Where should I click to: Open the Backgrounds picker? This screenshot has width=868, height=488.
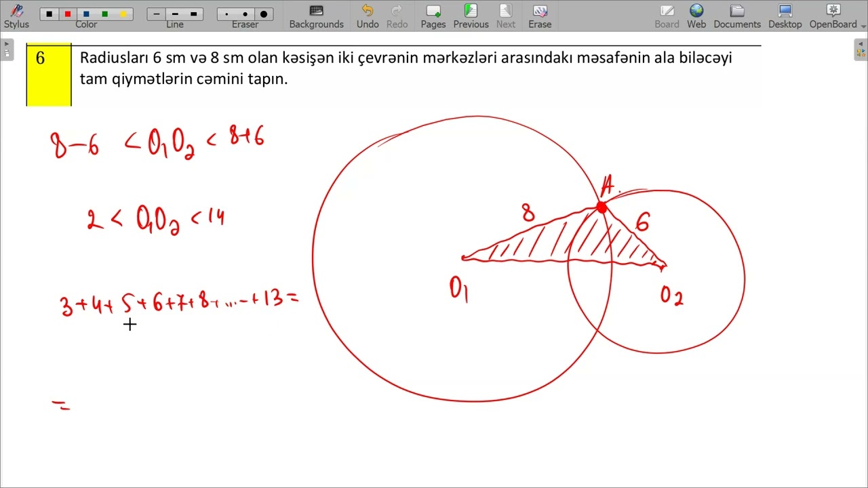click(316, 16)
